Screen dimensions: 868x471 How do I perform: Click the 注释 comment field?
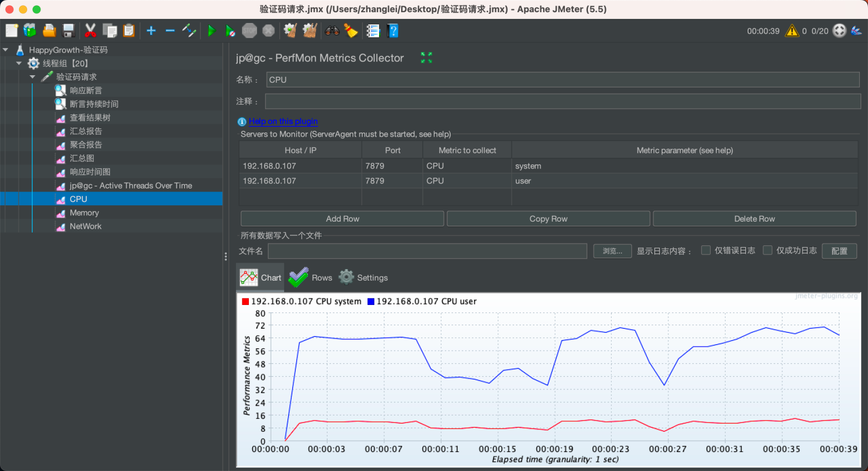pyautogui.click(x=563, y=101)
